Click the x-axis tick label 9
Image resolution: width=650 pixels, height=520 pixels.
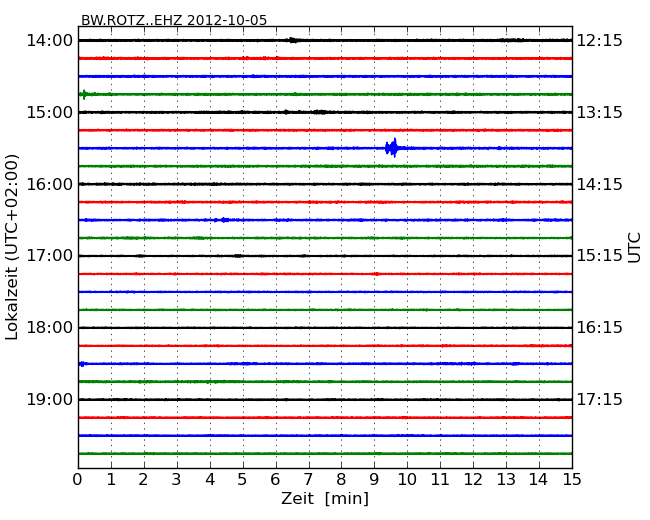(374, 480)
